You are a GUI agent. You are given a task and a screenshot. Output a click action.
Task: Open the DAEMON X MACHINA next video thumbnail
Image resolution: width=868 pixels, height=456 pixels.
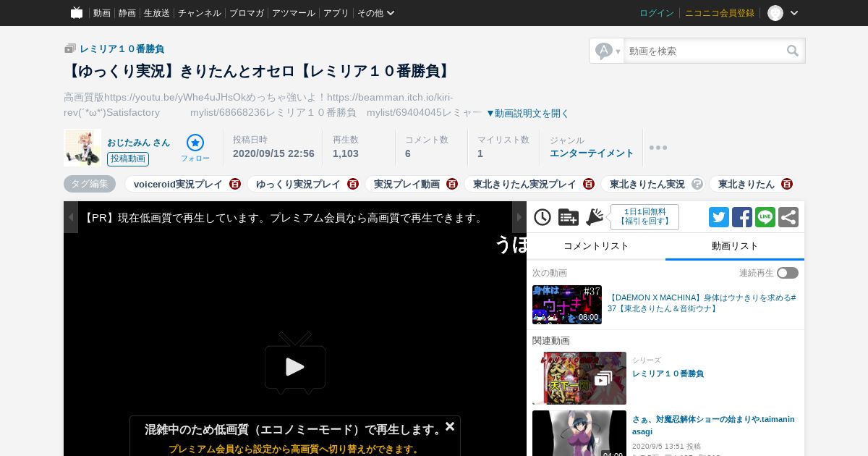pos(567,305)
